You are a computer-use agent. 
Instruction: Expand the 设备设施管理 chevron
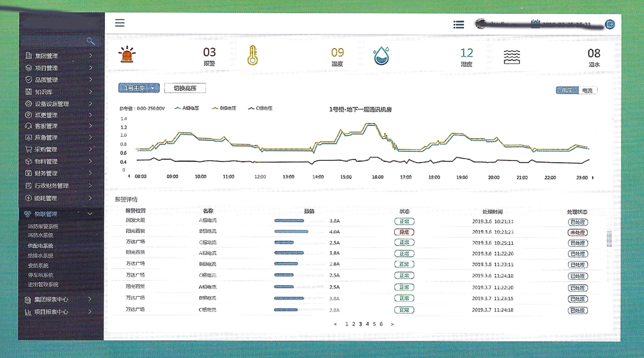click(x=91, y=104)
